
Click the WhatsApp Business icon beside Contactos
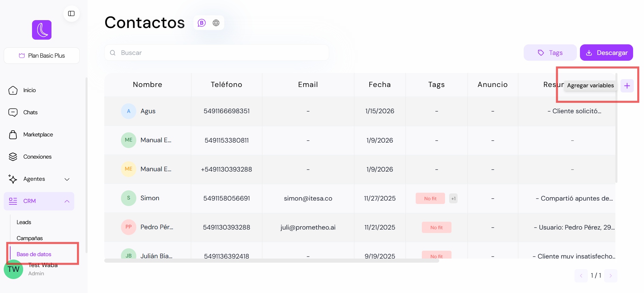coord(202,23)
